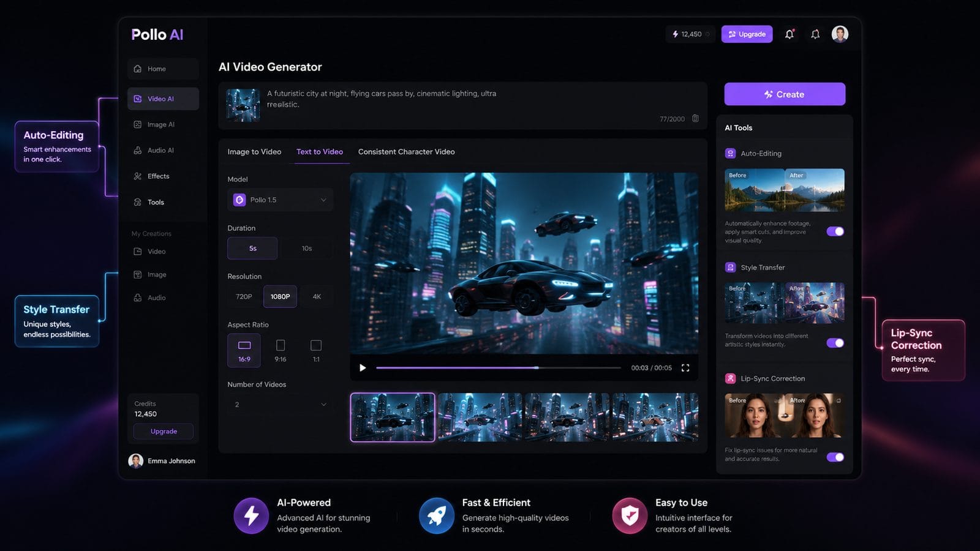Choose 1:1 aspect ratio

316,351
